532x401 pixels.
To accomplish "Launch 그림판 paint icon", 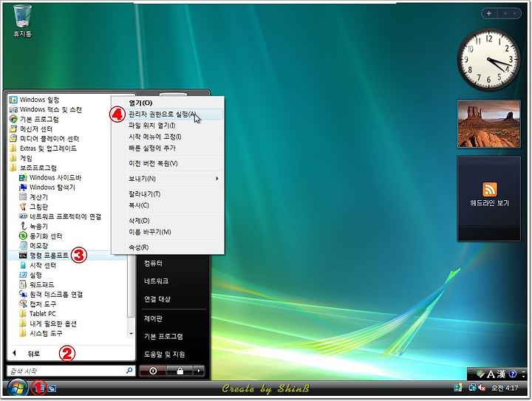I will coord(23,207).
